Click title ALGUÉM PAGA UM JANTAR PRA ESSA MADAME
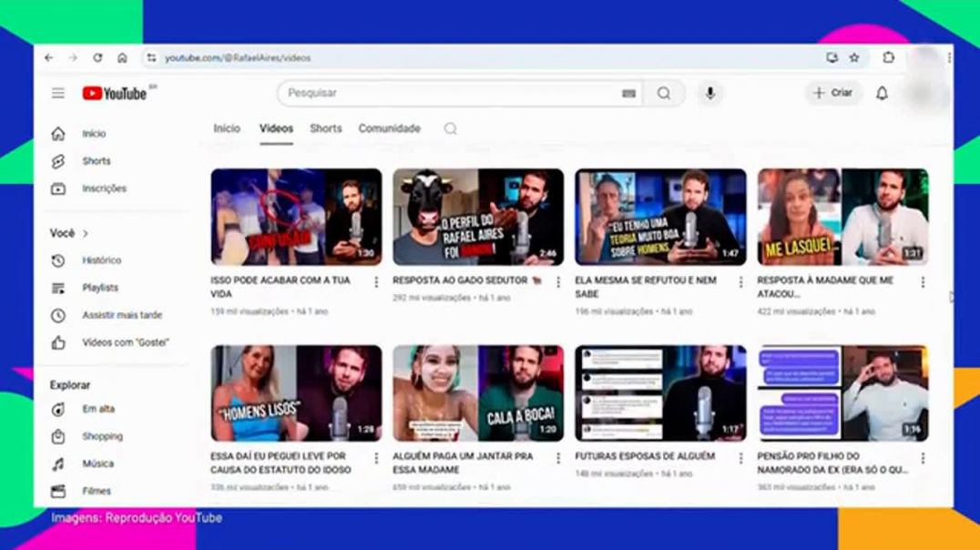Image resolution: width=980 pixels, height=550 pixels. coord(463,463)
